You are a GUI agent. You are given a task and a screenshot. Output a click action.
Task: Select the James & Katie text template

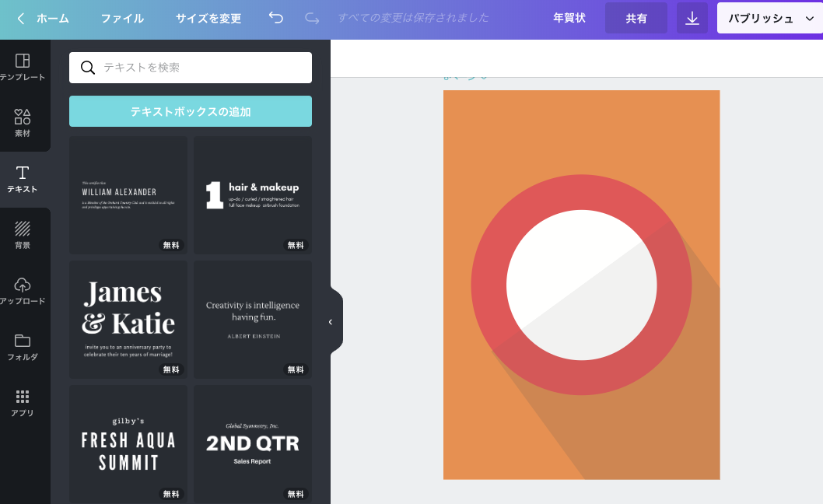click(x=128, y=320)
